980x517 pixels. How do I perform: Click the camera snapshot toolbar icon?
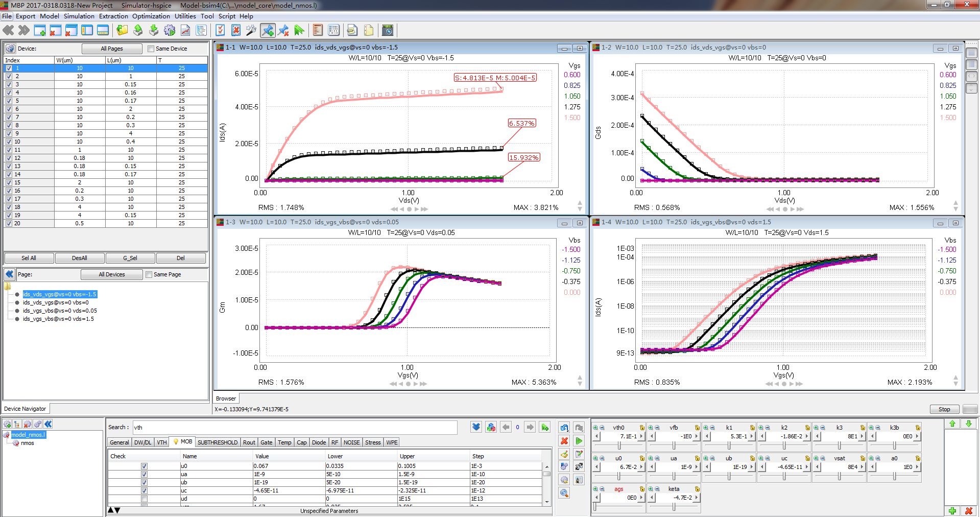[388, 31]
